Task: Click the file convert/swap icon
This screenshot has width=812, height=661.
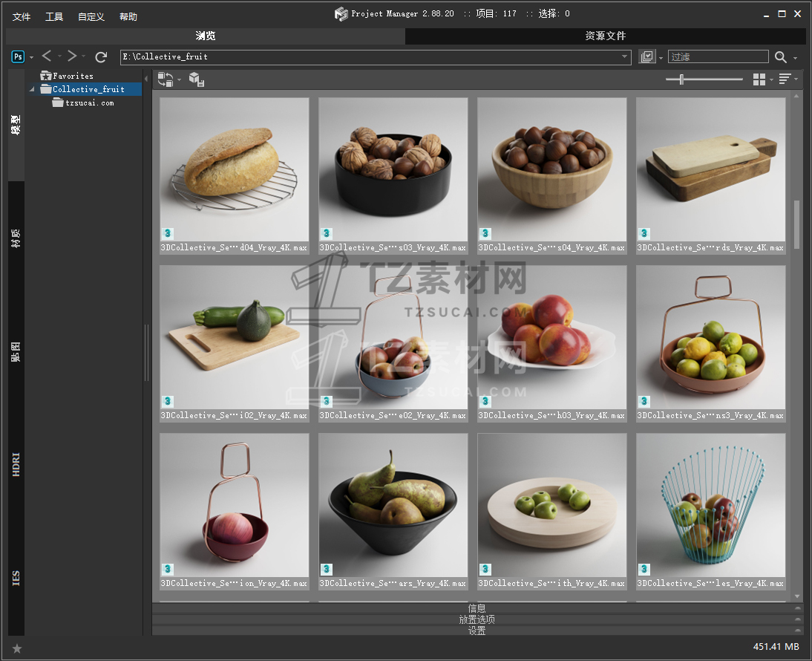Action: (166, 79)
